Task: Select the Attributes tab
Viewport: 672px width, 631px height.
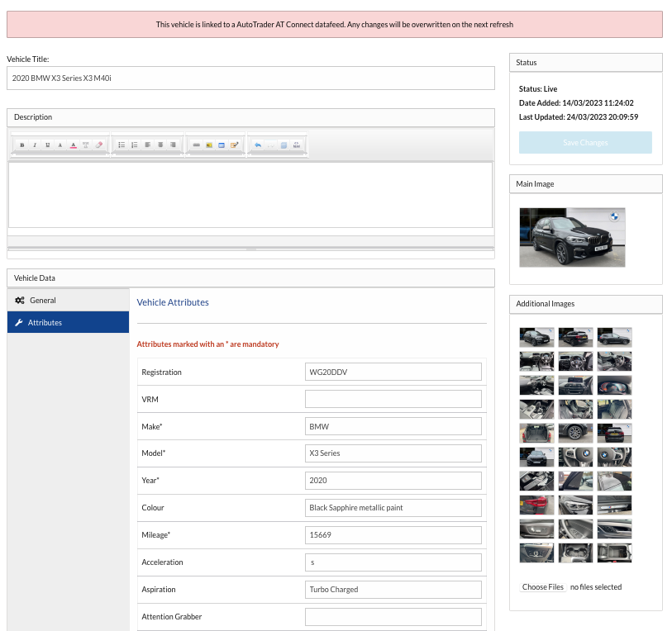Action: point(45,322)
